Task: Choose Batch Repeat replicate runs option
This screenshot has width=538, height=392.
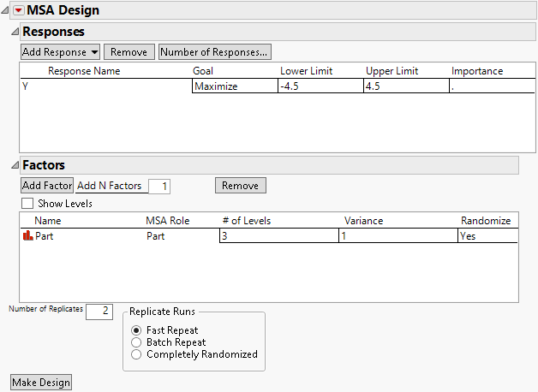Action: pyautogui.click(x=135, y=342)
